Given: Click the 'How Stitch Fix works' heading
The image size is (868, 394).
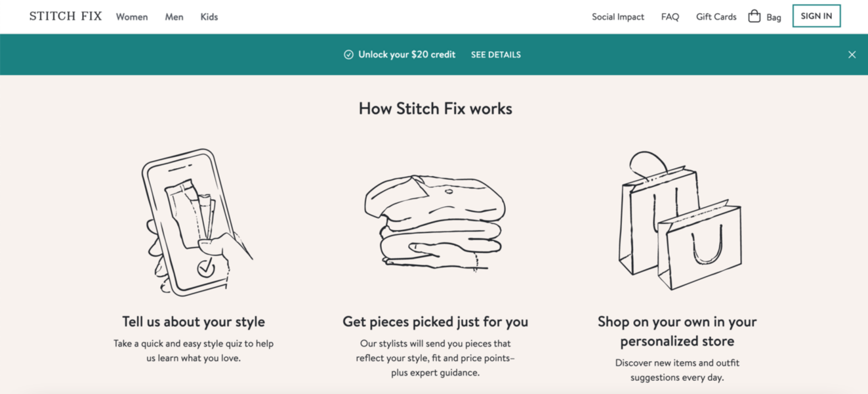Looking at the screenshot, I should pos(435,108).
